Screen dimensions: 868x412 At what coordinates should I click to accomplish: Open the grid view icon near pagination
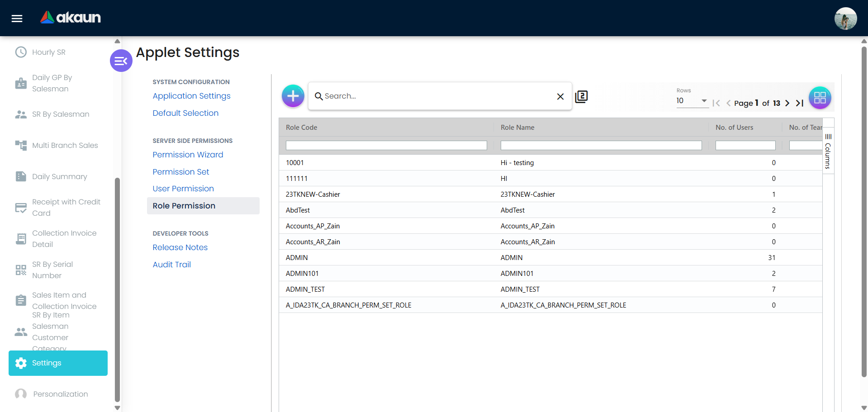[x=820, y=97]
